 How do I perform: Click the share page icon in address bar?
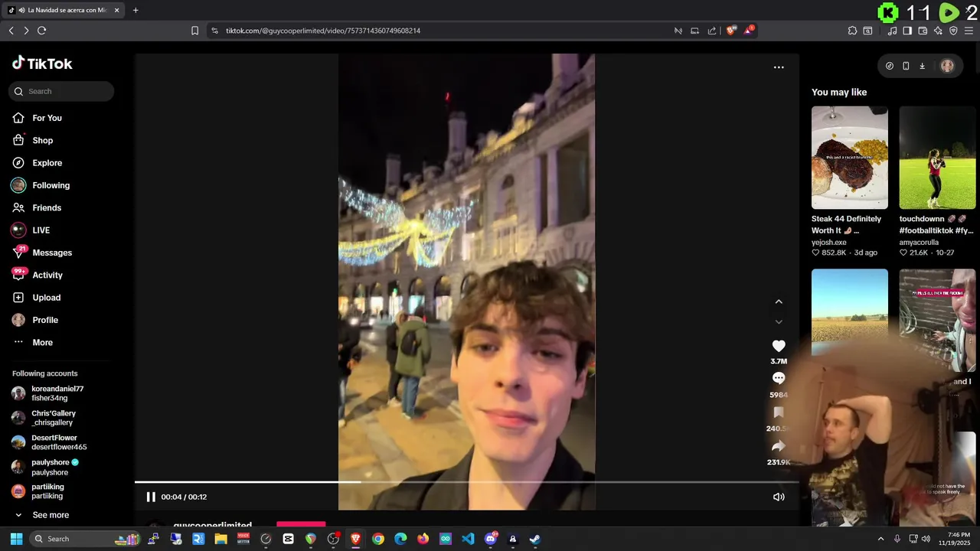[x=712, y=31]
